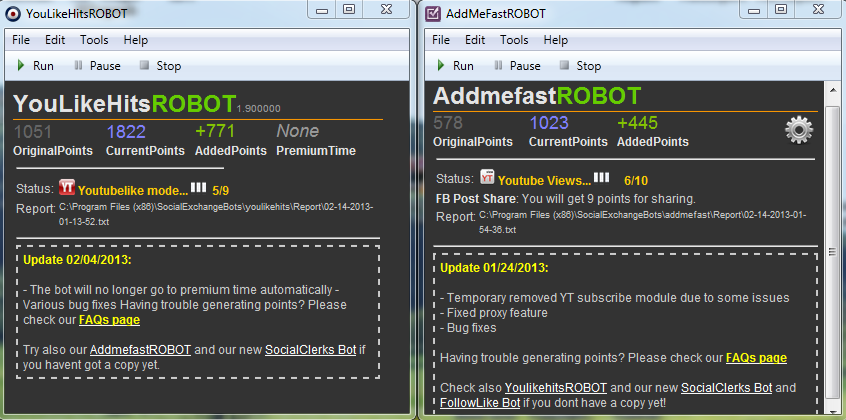Click the YouTube icon in AddMeFast status
846x420 pixels.
click(487, 177)
